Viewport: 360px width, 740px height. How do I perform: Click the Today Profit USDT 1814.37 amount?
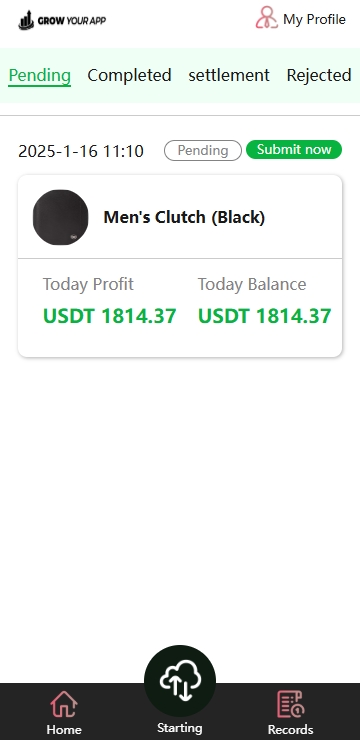109,316
